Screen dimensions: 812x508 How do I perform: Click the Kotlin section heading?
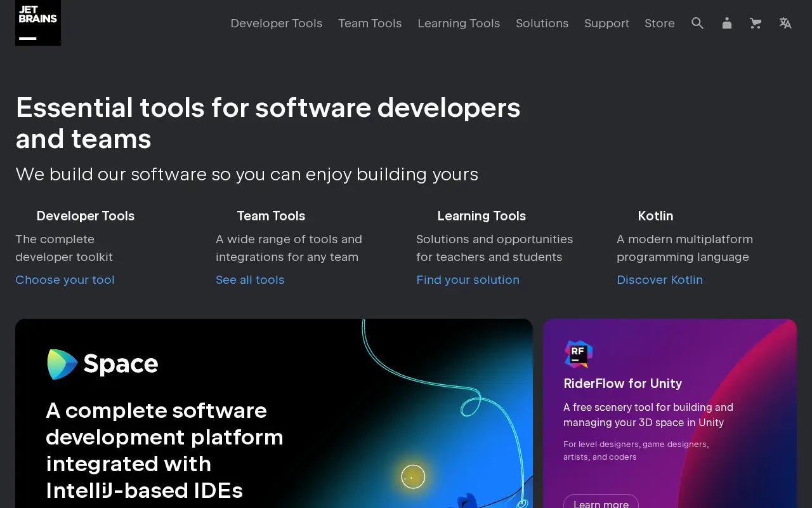click(x=655, y=216)
